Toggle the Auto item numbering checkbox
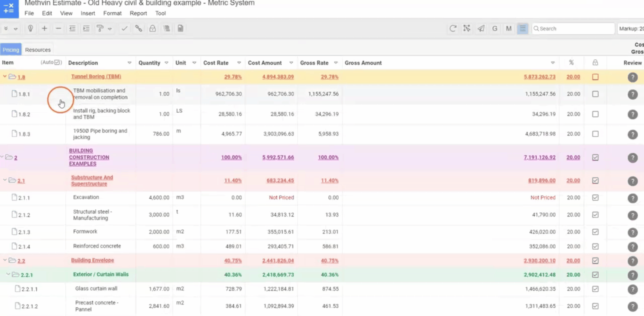Viewport: 644px width, 316px height. (x=57, y=62)
